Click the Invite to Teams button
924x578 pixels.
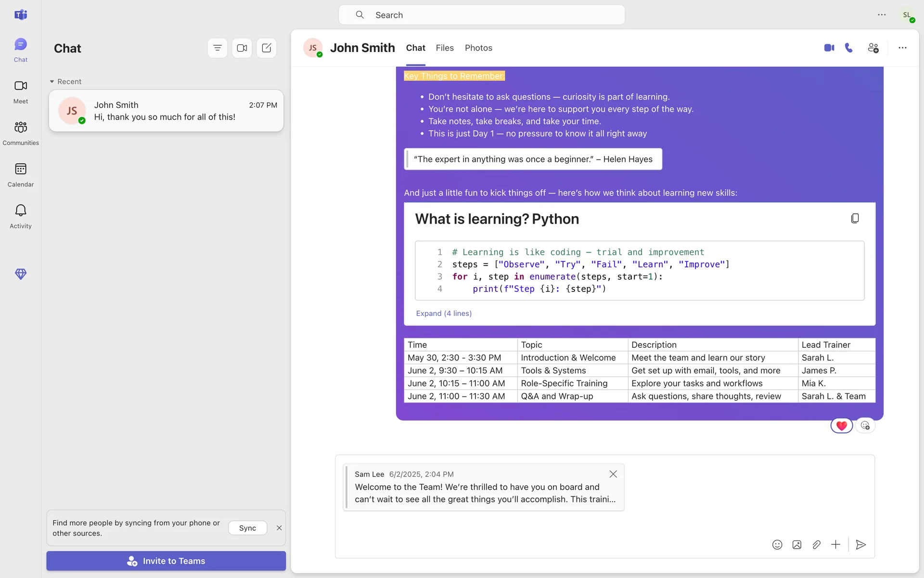tap(166, 561)
